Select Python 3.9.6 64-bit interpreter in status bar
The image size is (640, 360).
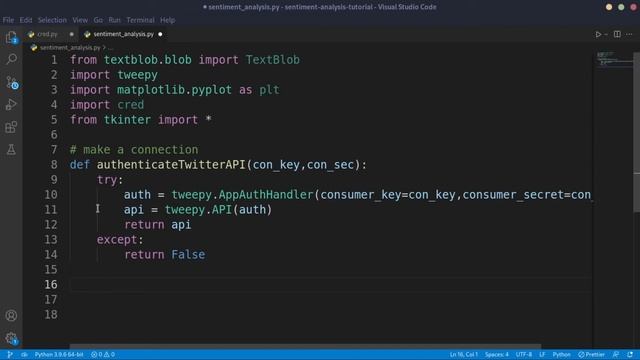coord(59,355)
